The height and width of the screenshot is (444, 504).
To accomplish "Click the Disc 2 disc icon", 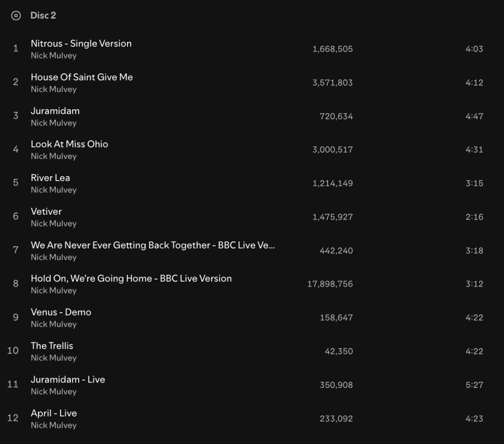I will 16,16.
